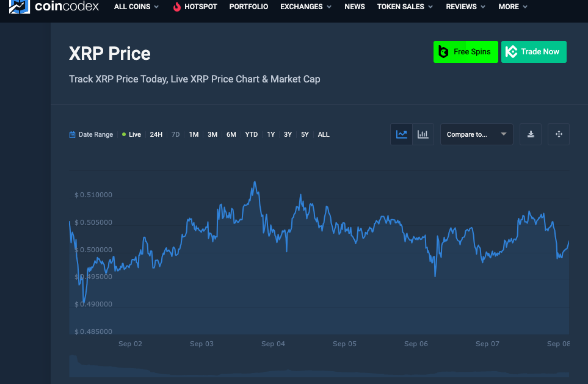Viewport: 588px width, 384px height.
Task: Open the Compare to dropdown
Action: [477, 134]
